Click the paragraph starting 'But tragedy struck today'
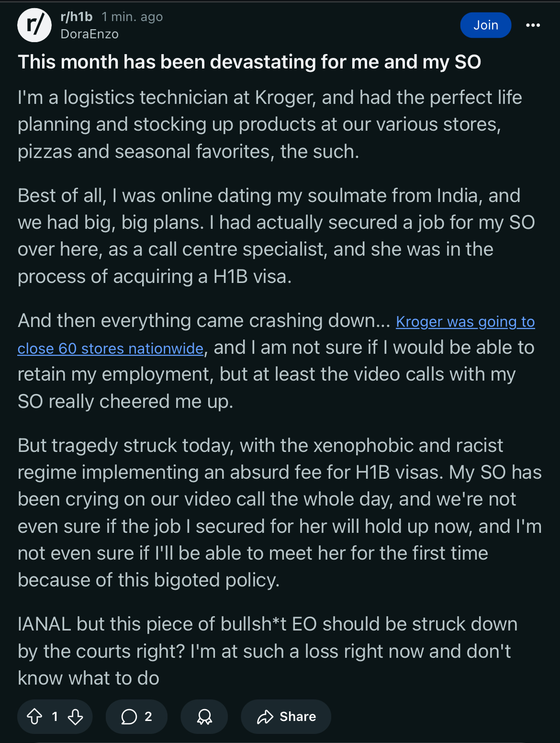 click(280, 513)
